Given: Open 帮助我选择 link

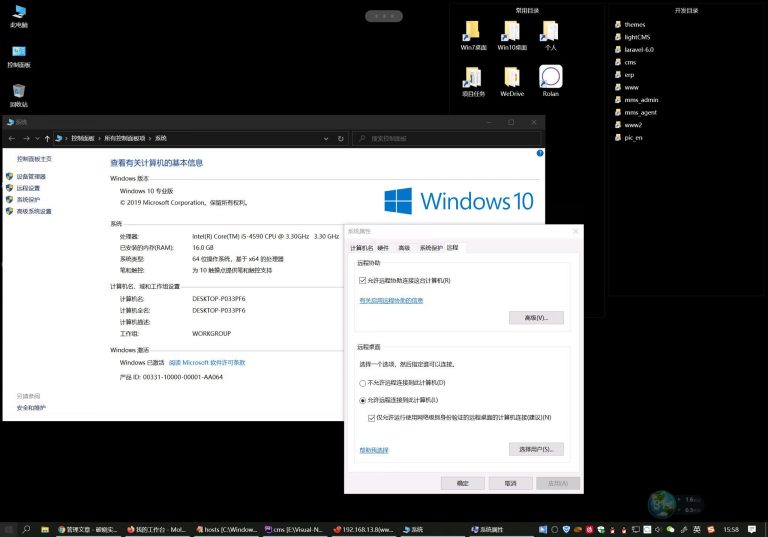Looking at the screenshot, I should (x=374, y=450).
